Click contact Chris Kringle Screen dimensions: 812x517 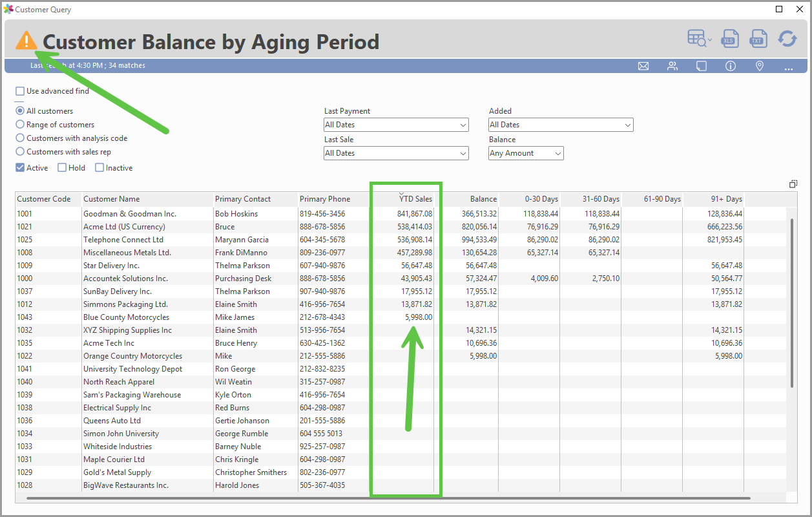236,459
